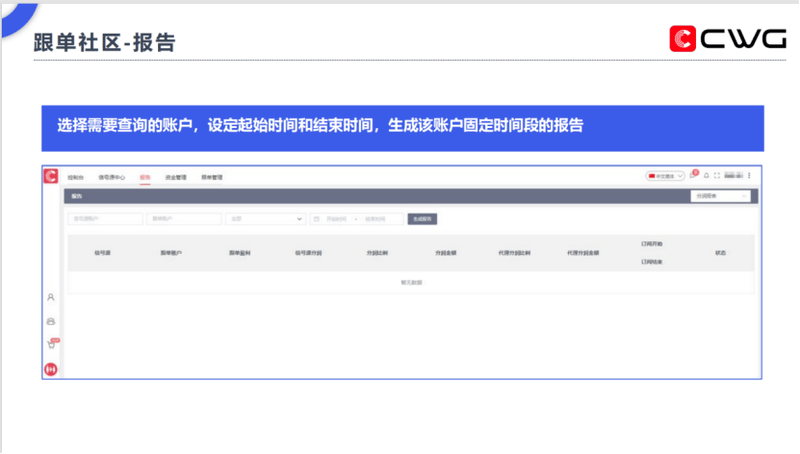This screenshot has height=454, width=800.
Task: Click the 跟单社区-报告 slide title
Action: coord(105,42)
